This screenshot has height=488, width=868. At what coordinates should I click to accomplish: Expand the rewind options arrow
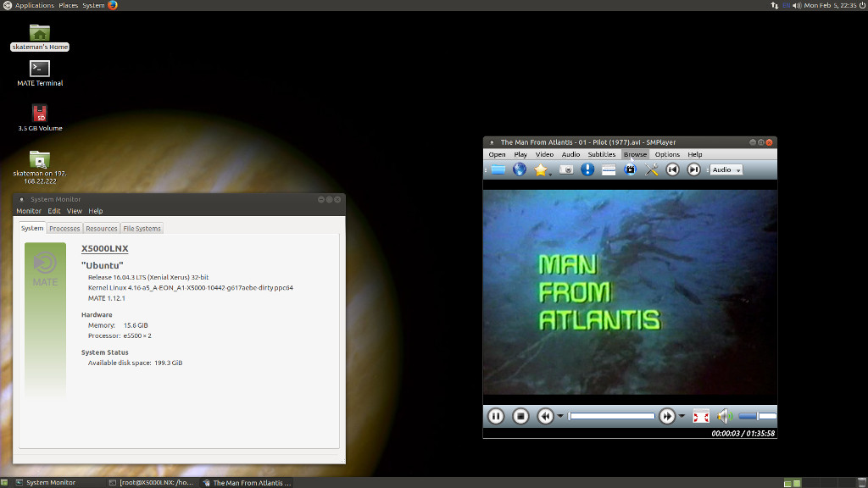(x=560, y=416)
